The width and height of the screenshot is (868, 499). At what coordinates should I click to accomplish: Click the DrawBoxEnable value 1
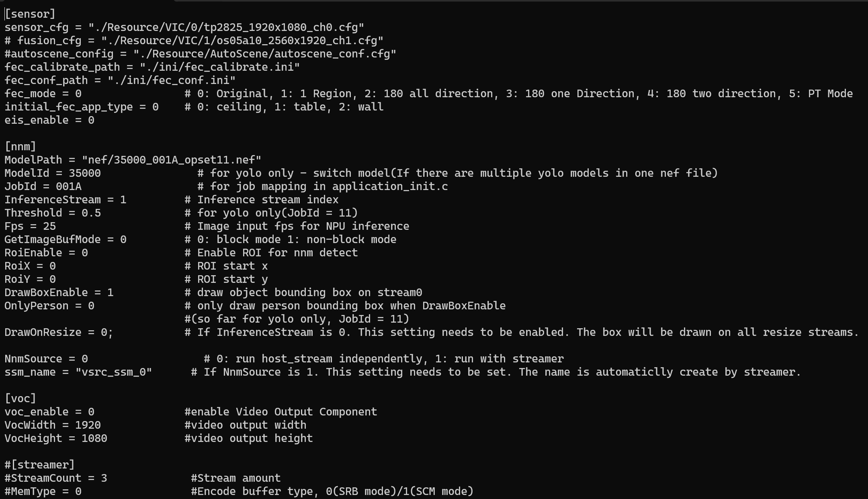[x=110, y=292]
